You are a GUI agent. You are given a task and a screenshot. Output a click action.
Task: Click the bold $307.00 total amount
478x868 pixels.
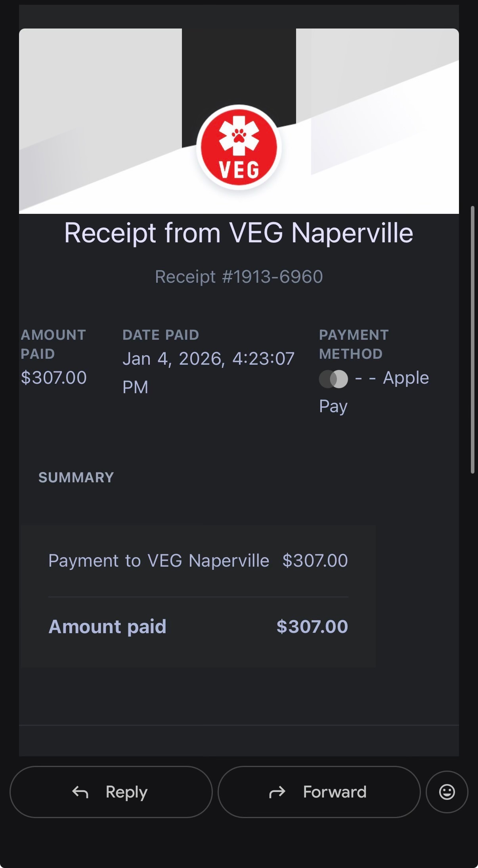click(312, 627)
